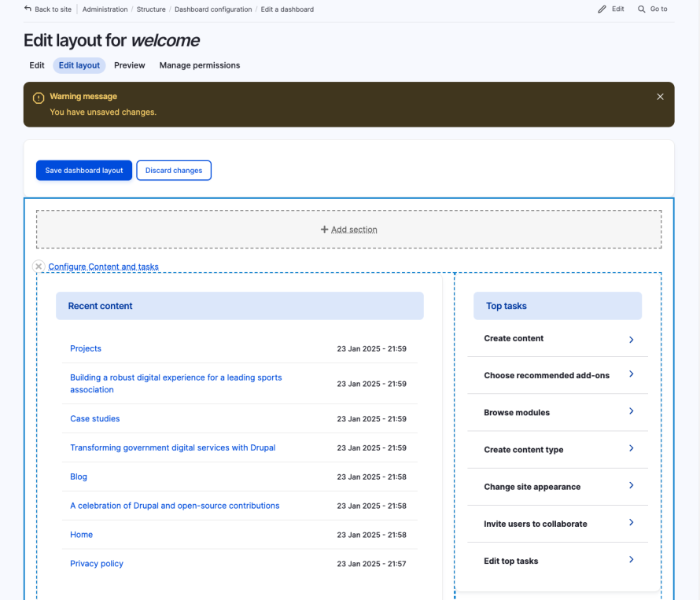
Task: Click Discard changes button
Action: [174, 171]
